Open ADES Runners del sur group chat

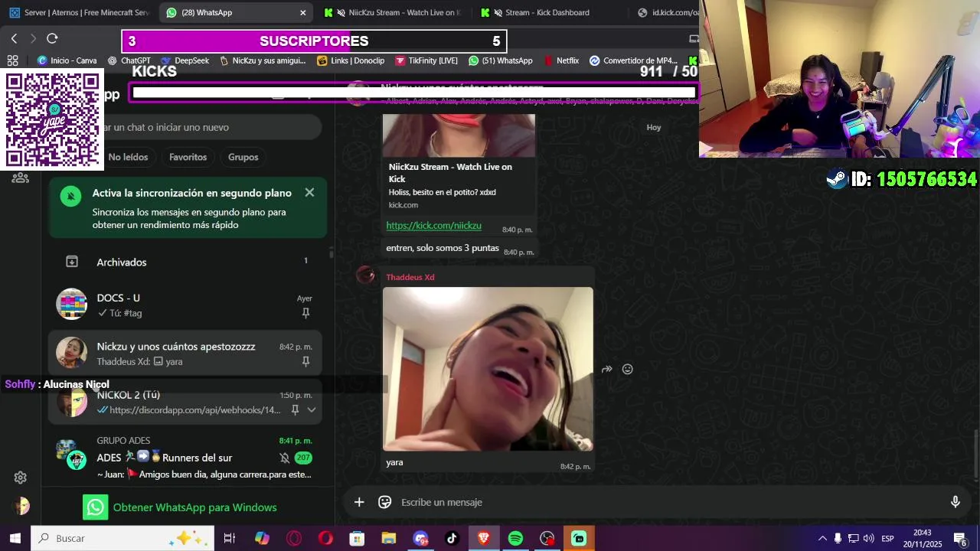click(185, 458)
